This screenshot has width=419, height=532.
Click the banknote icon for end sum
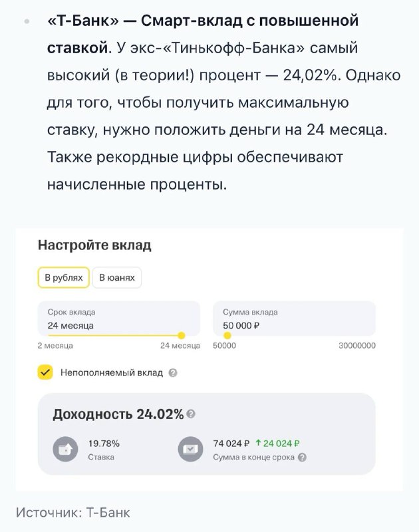click(191, 450)
